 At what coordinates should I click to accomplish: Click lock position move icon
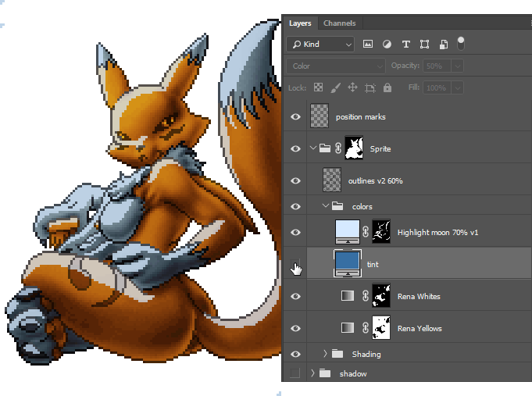352,87
